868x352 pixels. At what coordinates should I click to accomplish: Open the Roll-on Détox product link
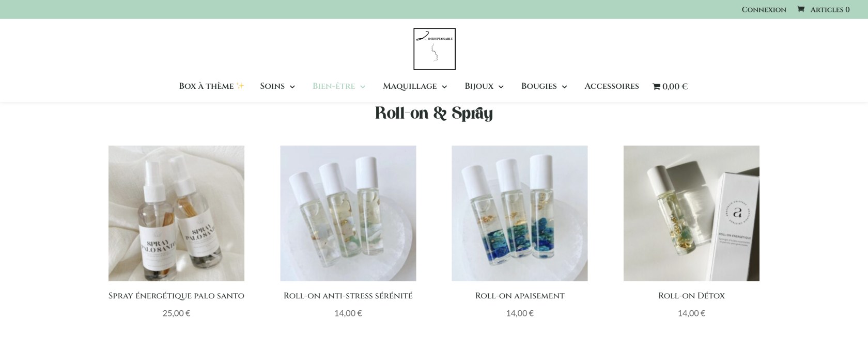pyautogui.click(x=691, y=296)
